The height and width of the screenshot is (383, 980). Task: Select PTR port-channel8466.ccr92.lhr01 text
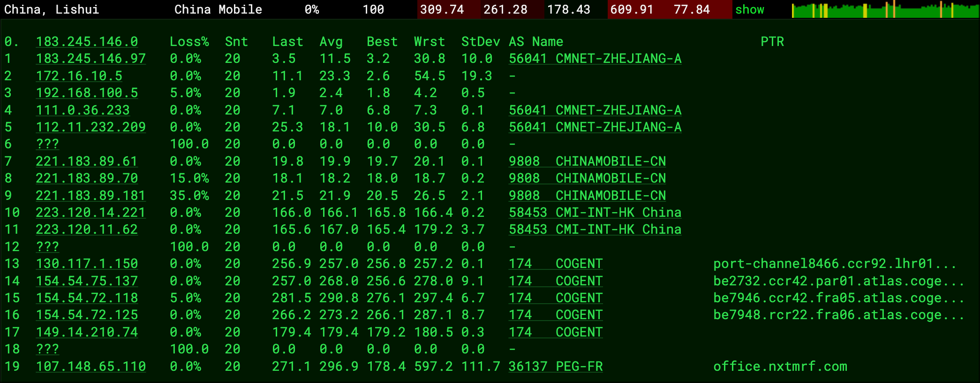click(x=835, y=264)
